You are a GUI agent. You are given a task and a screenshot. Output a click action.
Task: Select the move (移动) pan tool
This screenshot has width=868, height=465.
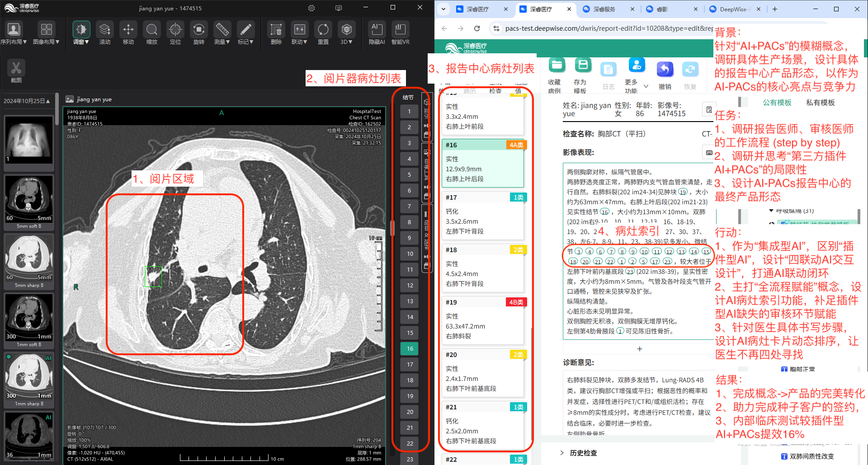(128, 33)
